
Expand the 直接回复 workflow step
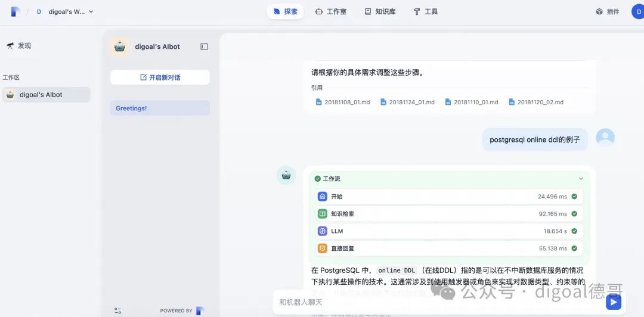pyautogui.click(x=450, y=248)
